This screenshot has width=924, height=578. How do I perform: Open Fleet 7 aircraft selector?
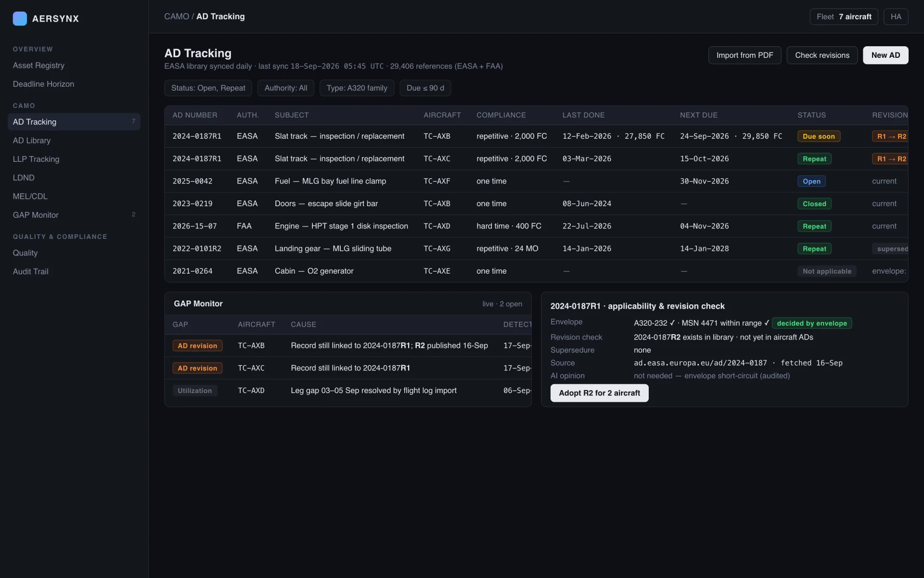point(844,17)
